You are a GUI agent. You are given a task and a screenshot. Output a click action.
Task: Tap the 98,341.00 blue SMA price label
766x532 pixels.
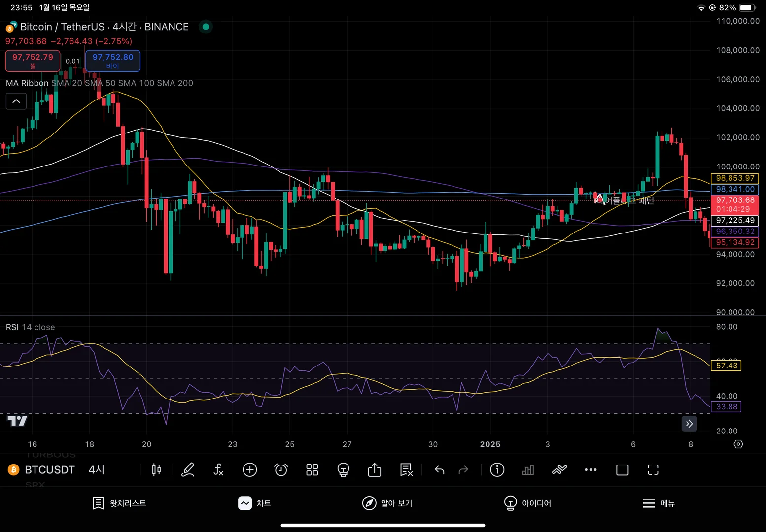click(x=735, y=189)
